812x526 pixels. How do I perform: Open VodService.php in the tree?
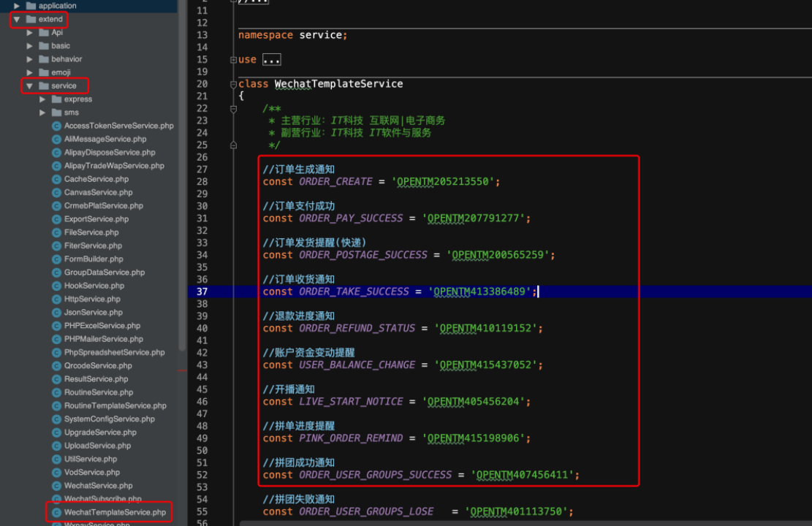[x=91, y=473]
